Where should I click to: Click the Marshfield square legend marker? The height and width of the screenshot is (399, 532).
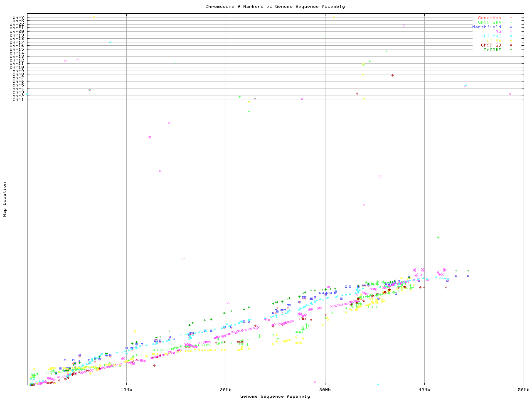511,27
